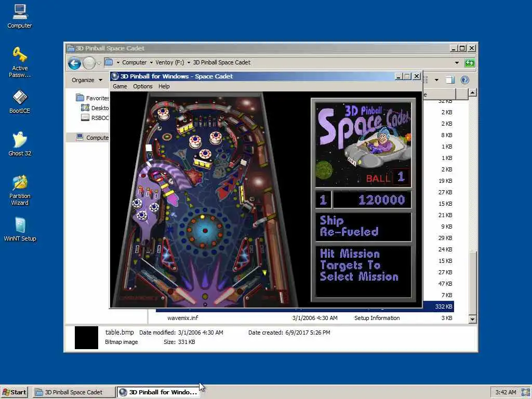
Task: Launch the BootICE desktop icon
Action: click(20, 101)
